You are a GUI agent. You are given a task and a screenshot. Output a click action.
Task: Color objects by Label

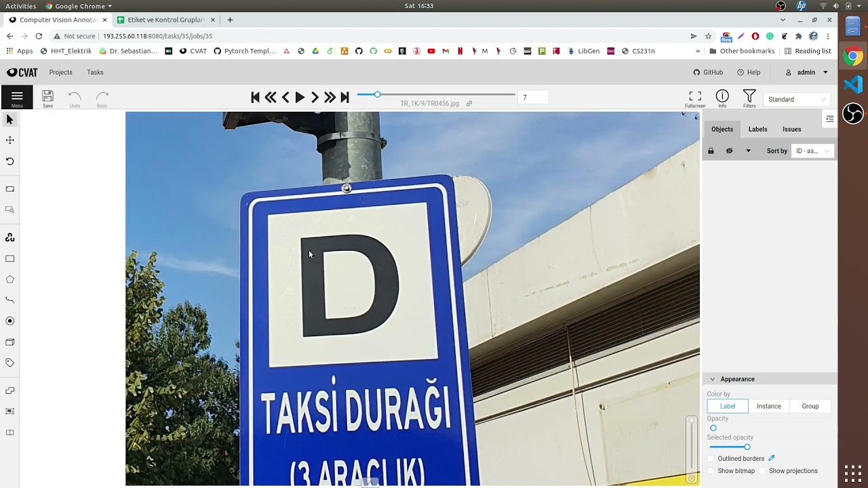[728, 406]
